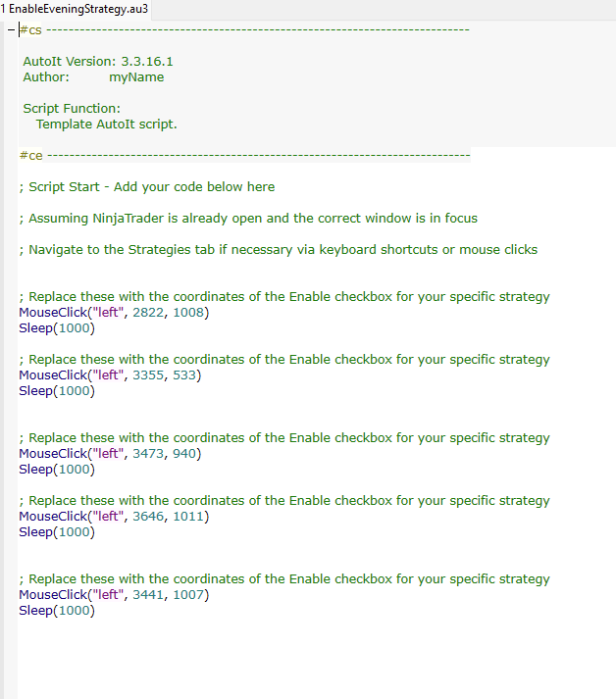
Task: Collapse the #cs comment block fold marker
Action: click(10, 30)
